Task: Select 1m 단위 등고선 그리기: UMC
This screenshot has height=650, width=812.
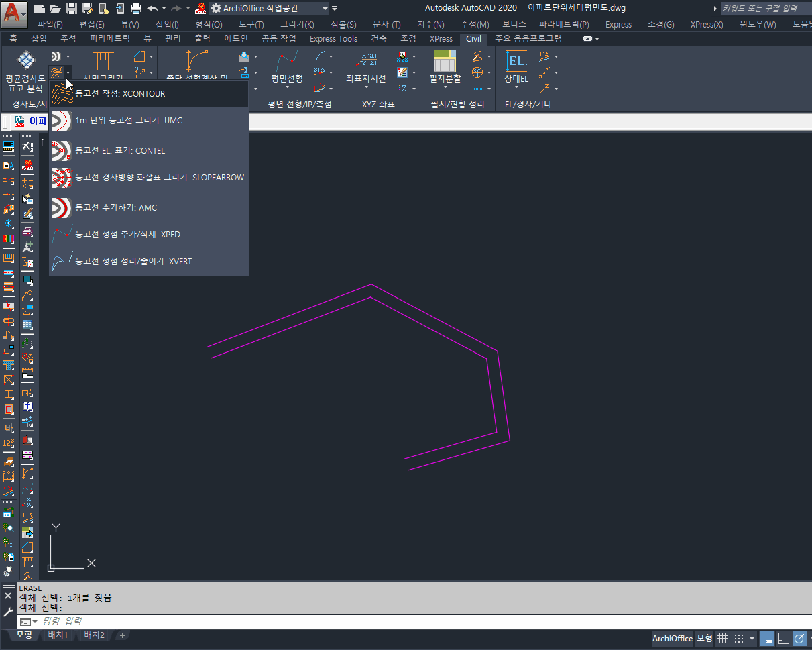Action: (149, 121)
